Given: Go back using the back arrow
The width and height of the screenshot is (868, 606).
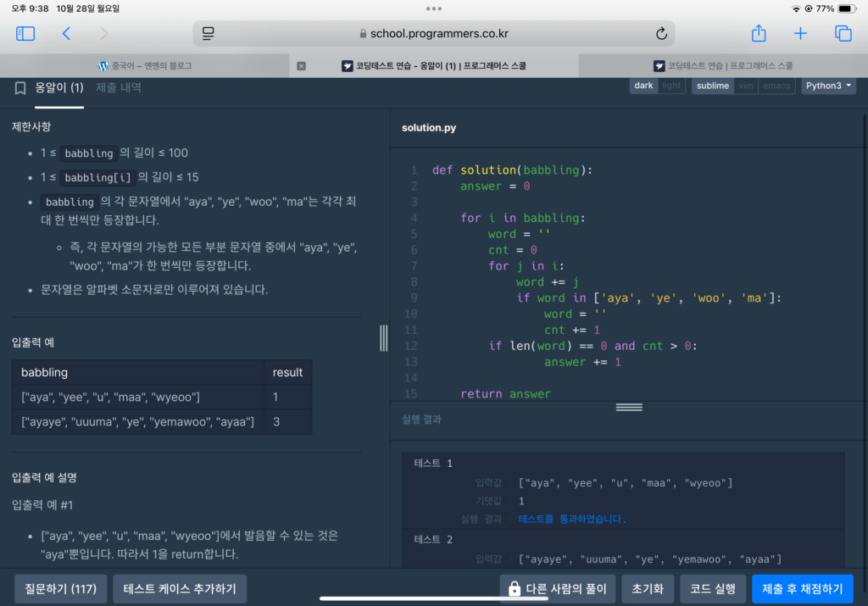Looking at the screenshot, I should [x=66, y=34].
